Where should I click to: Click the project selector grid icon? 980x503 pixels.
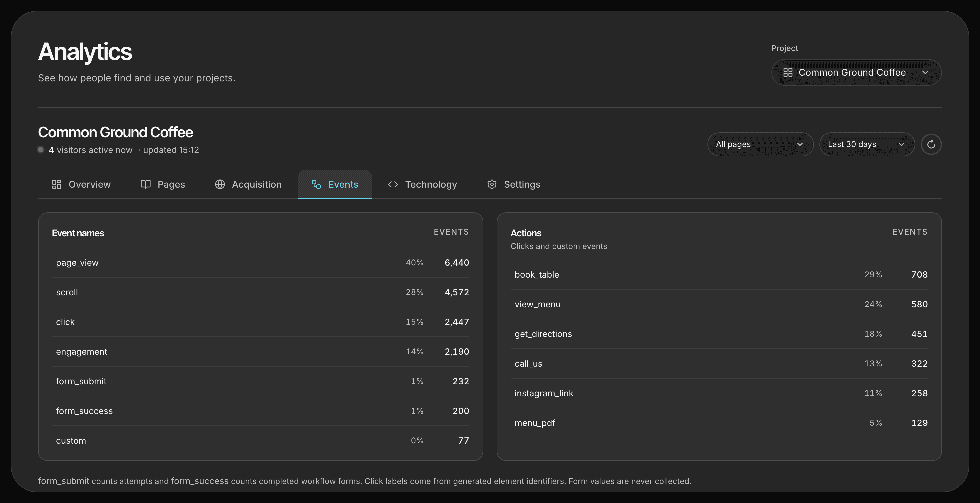[788, 72]
